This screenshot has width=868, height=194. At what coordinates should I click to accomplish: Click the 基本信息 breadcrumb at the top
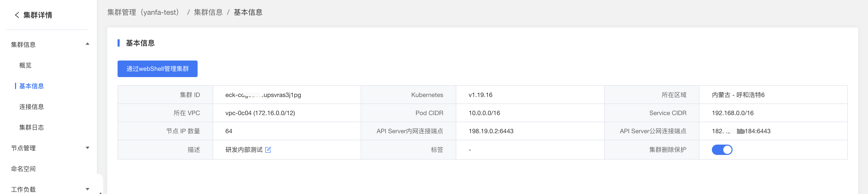(x=248, y=12)
